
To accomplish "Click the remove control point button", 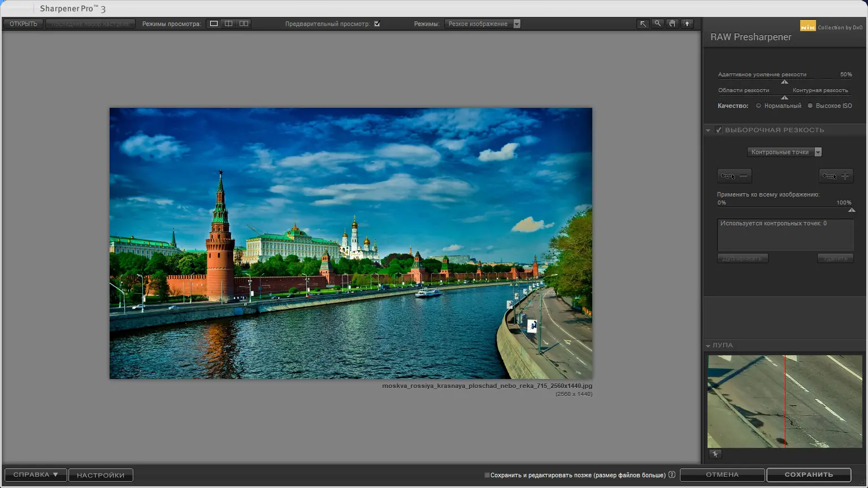I will [x=734, y=176].
